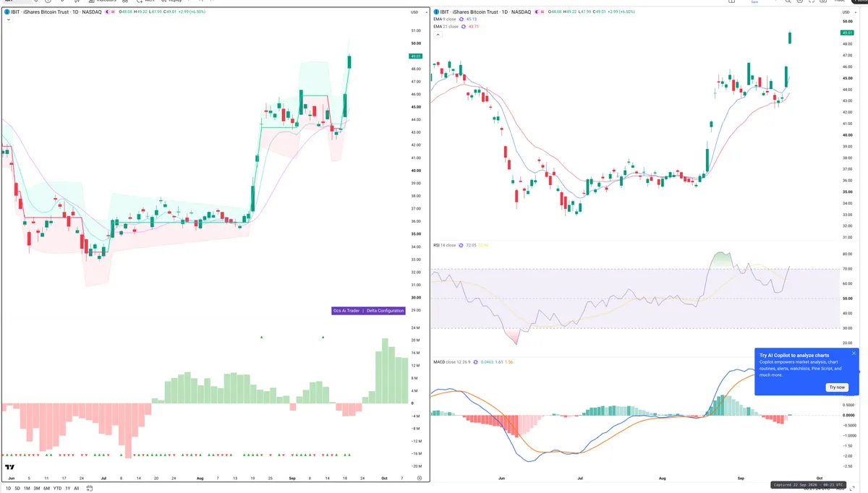This screenshot has height=493, width=868.
Task: Select the 1Y time range
Action: point(67,488)
